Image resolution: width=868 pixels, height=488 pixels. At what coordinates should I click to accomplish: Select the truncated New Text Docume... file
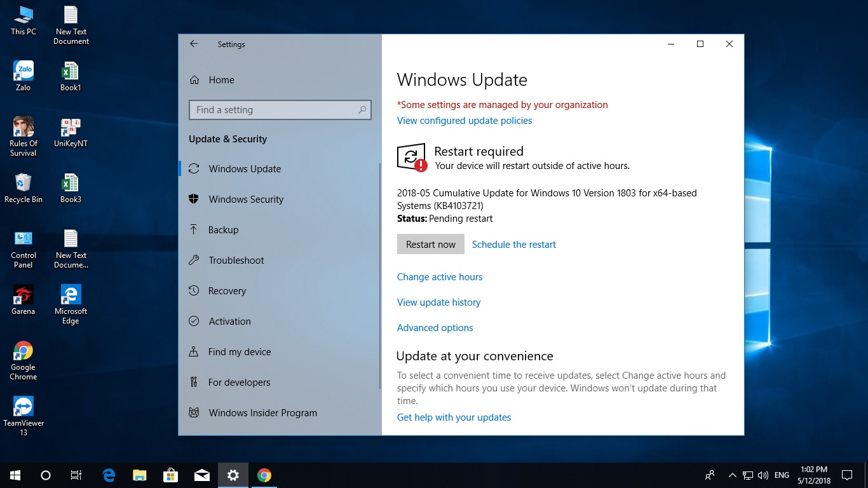coord(71,249)
